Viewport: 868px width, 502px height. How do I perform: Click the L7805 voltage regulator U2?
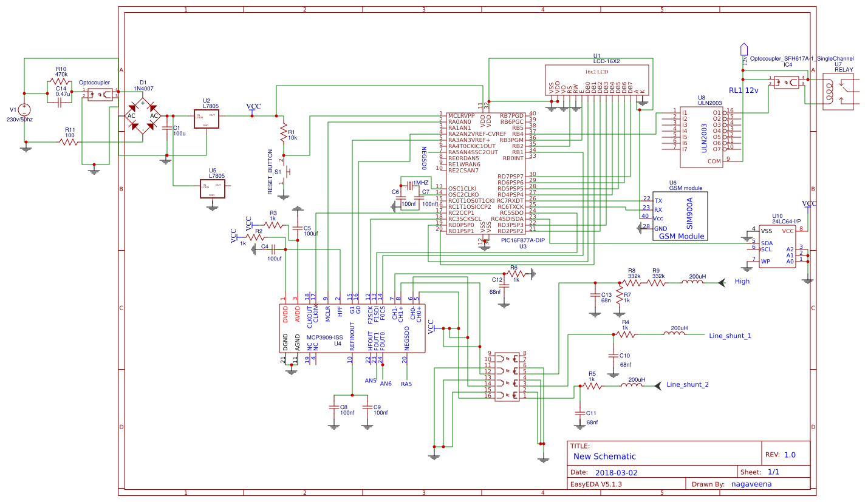click(207, 118)
